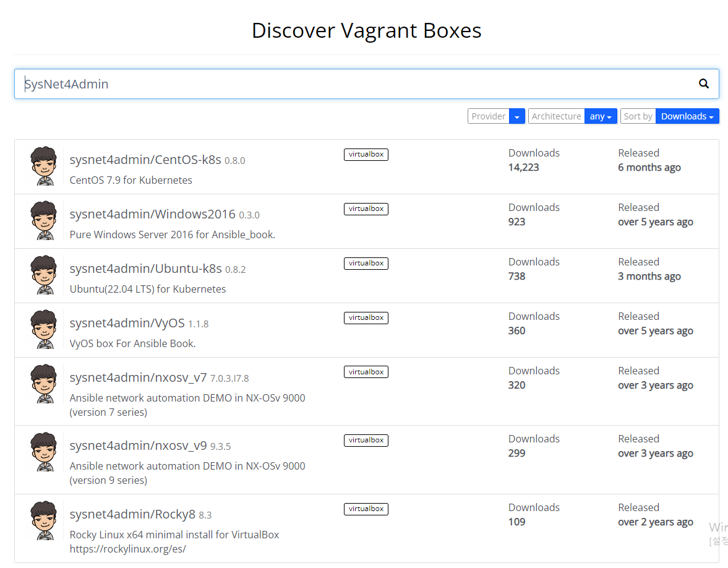Click virtualbox badge in Rocky8 row

pos(366,509)
